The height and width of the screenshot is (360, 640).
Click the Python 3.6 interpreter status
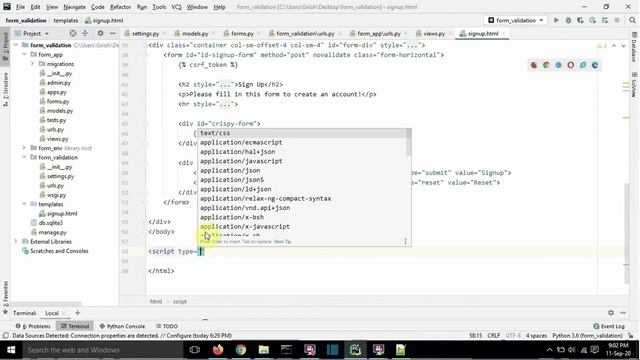[587, 336]
